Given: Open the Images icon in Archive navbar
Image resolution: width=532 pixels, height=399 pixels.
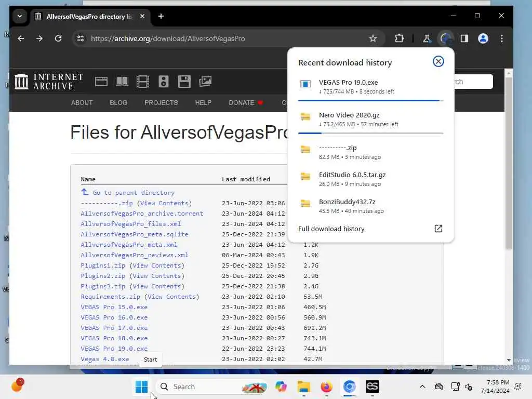Looking at the screenshot, I should pos(205,82).
